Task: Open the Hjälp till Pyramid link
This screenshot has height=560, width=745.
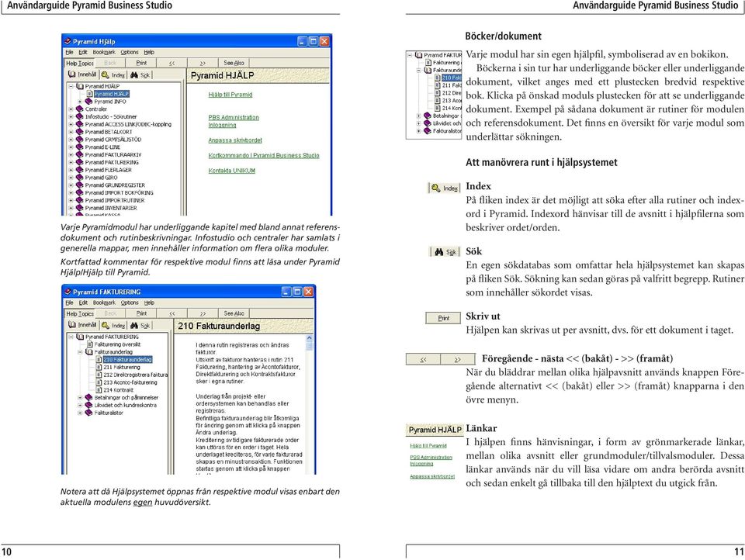Action: point(230,95)
